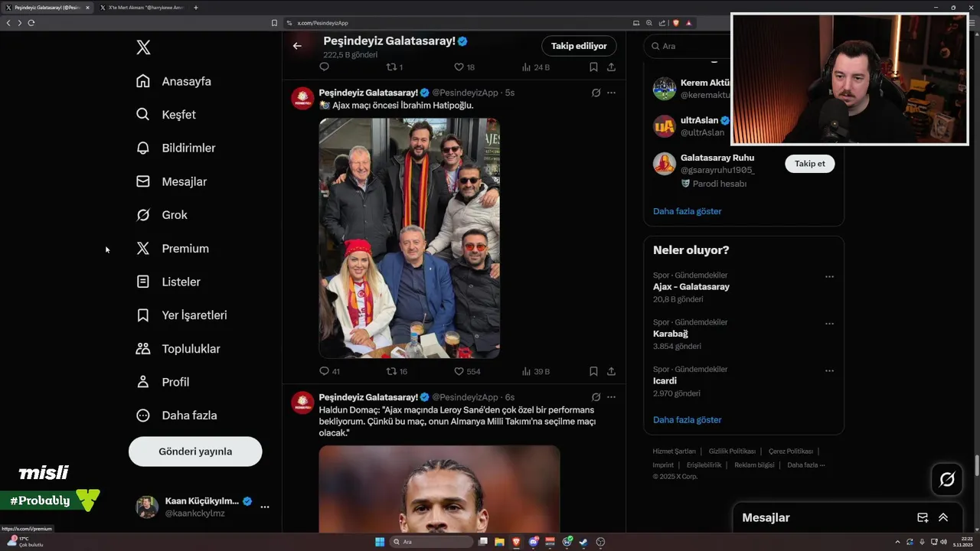980x551 pixels.
Task: Click the Windows taskbar search box
Action: [432, 542]
